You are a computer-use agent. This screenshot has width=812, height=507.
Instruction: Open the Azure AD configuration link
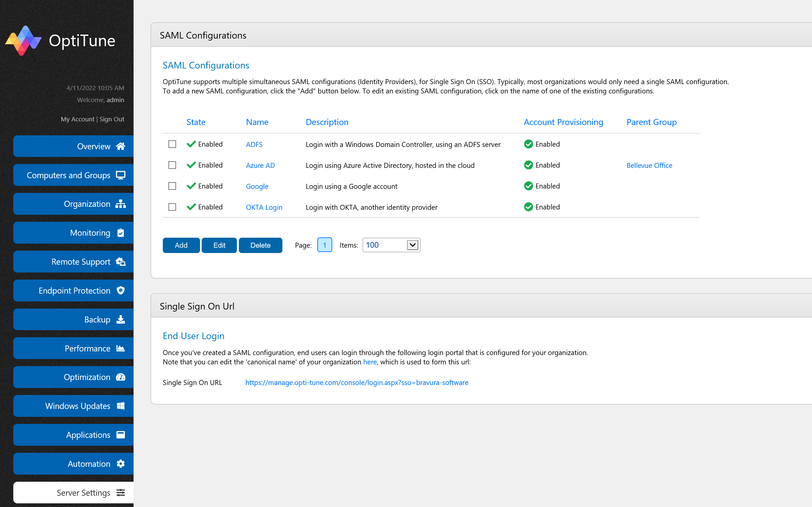pyautogui.click(x=260, y=165)
